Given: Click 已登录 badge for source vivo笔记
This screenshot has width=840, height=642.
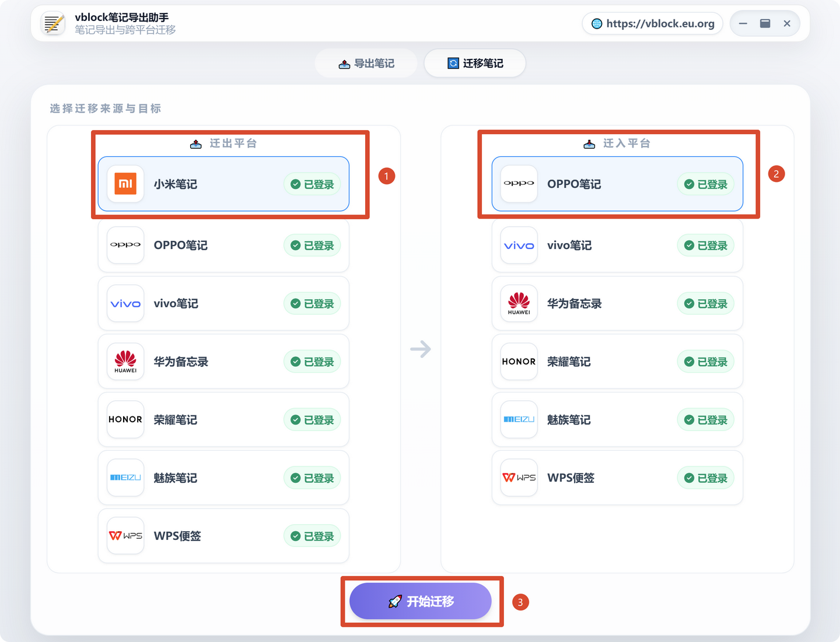Looking at the screenshot, I should point(312,304).
